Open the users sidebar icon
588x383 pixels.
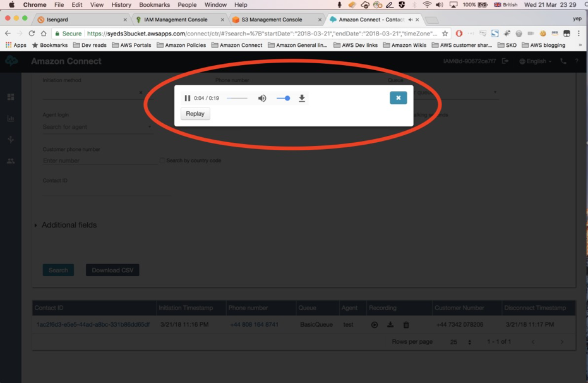[x=11, y=161]
